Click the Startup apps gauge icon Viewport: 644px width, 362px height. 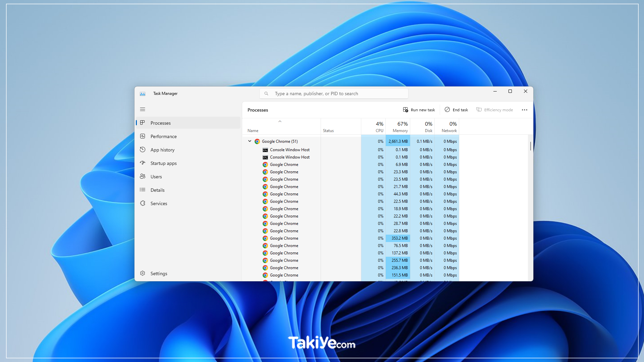(x=143, y=163)
